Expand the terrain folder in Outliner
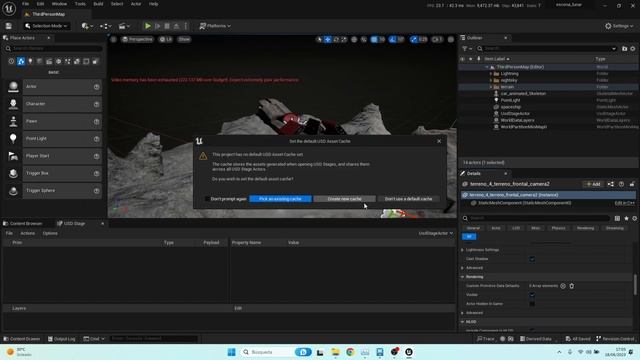The height and width of the screenshot is (360, 640). point(491,87)
